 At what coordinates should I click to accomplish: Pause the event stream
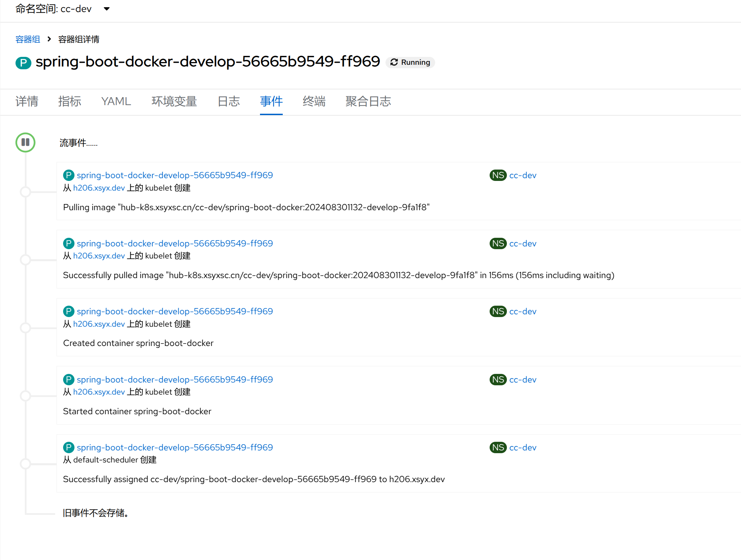click(25, 142)
